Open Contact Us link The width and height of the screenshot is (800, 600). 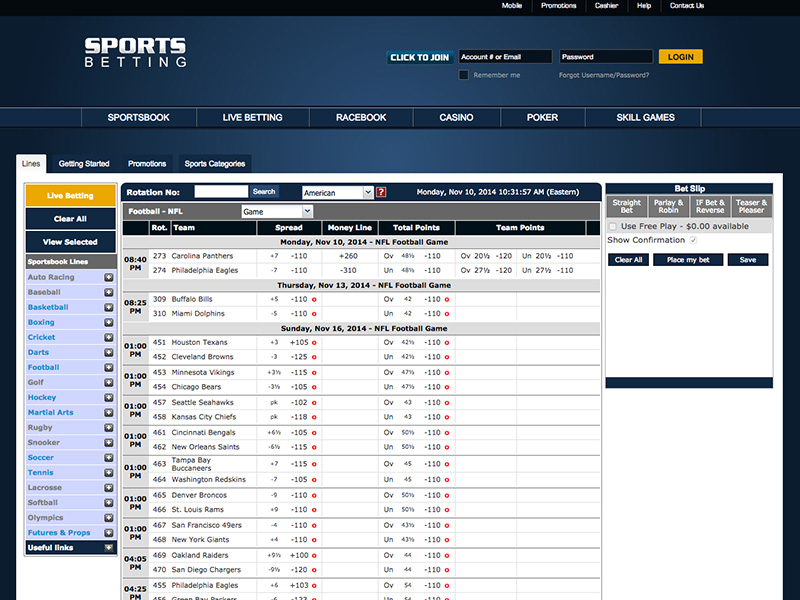[x=687, y=6]
